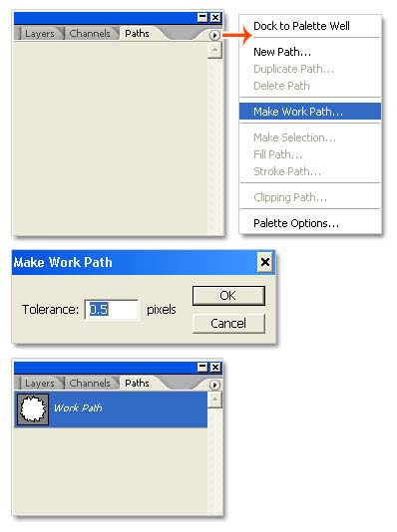Screen dimensions: 397x532
Task: Switch to Channels tab in top palette
Action: tap(90, 34)
